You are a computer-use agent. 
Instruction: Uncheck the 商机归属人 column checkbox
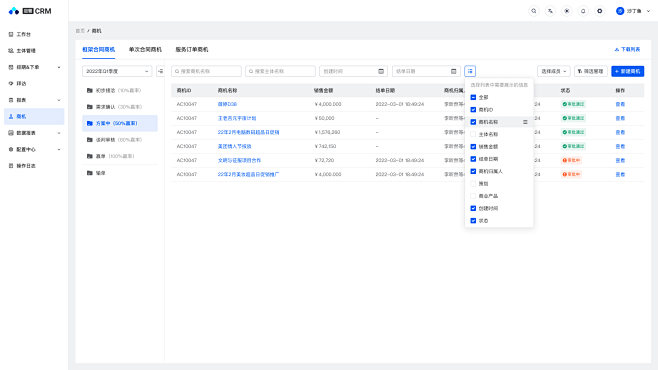(x=473, y=171)
